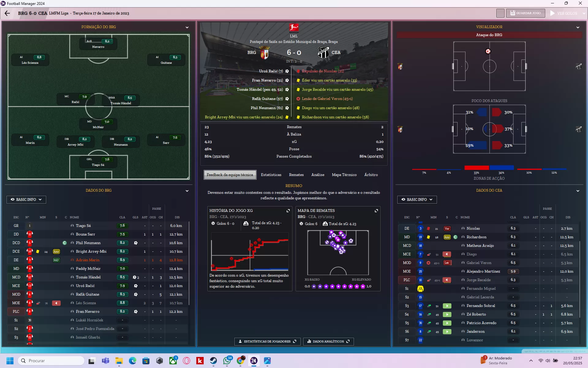Expand the Mapa de Remates panel

[376, 211]
